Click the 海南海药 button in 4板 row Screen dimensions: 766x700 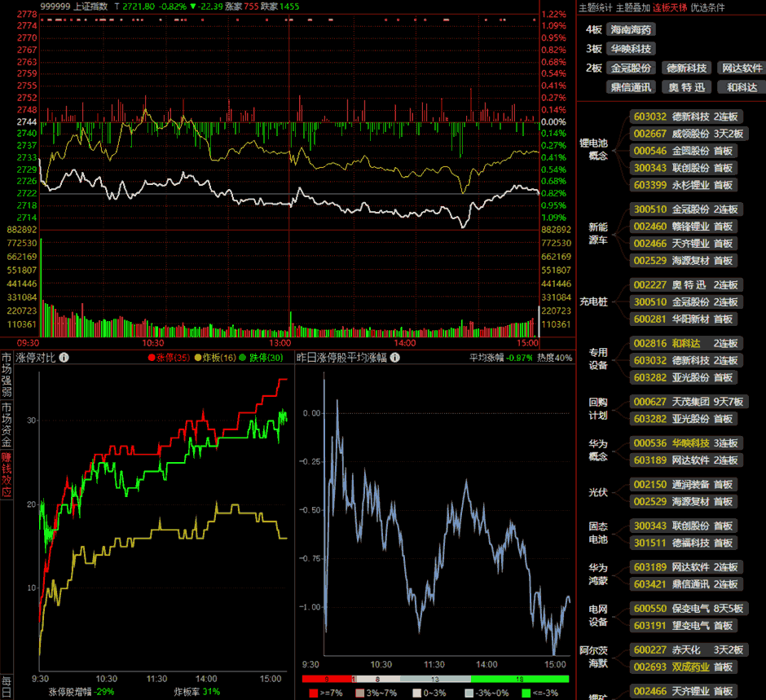tap(631, 29)
